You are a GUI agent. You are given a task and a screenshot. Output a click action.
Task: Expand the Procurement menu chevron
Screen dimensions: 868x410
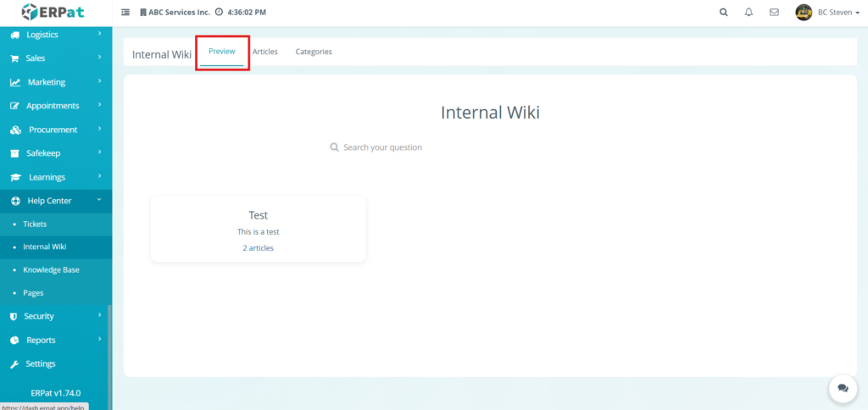[x=100, y=129]
